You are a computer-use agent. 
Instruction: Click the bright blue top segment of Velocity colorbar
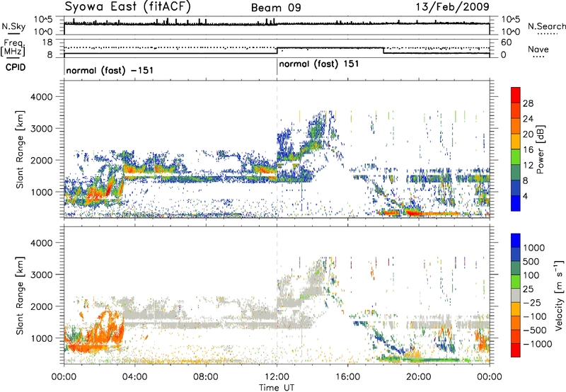pyautogui.click(x=516, y=241)
